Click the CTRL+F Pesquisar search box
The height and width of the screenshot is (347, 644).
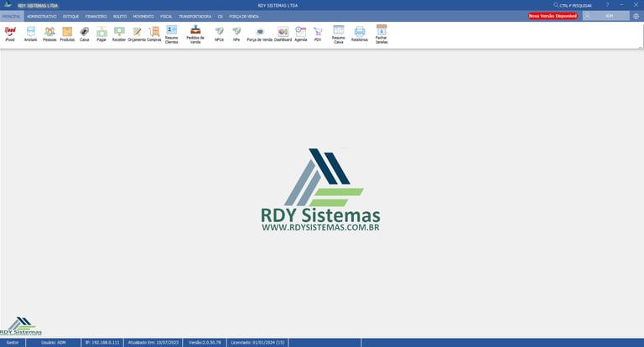point(573,5)
